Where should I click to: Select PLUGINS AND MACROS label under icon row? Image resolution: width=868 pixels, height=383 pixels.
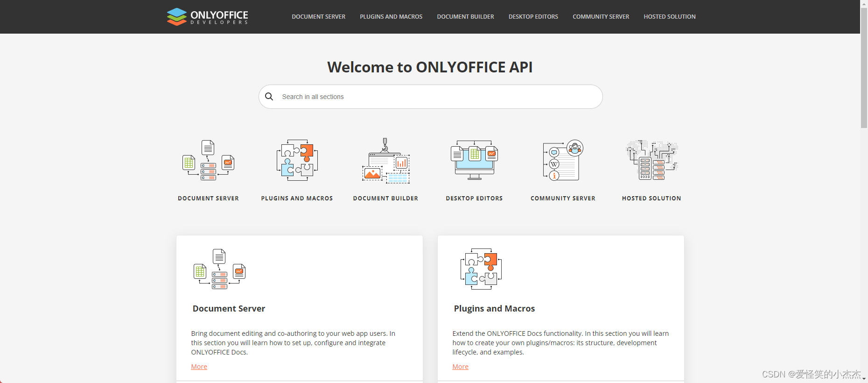(x=297, y=199)
